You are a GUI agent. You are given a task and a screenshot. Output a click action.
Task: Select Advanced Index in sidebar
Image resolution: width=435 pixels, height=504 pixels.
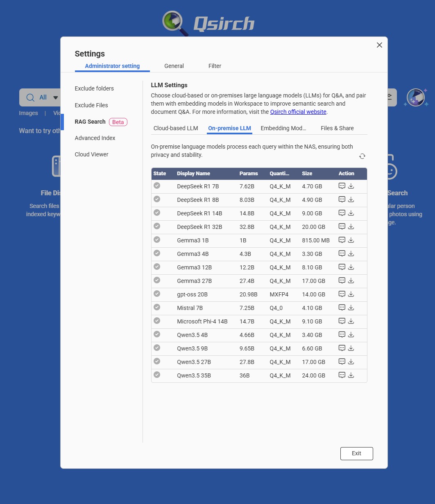click(95, 138)
